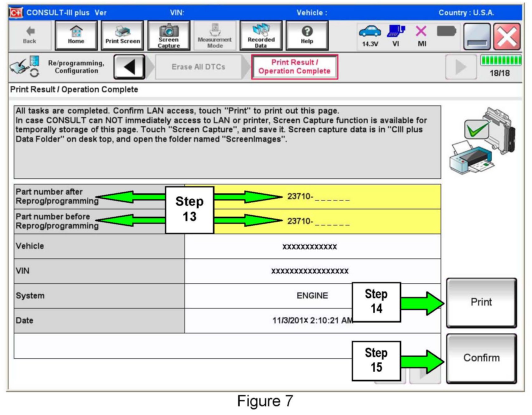Open Recorded Data
Image resolution: width=532 pixels, height=415 pixels.
(261, 35)
